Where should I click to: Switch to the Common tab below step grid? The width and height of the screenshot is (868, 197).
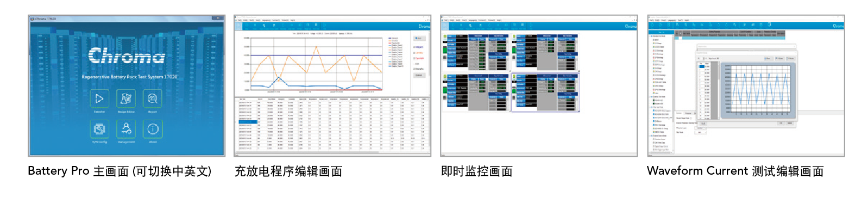[680, 113]
